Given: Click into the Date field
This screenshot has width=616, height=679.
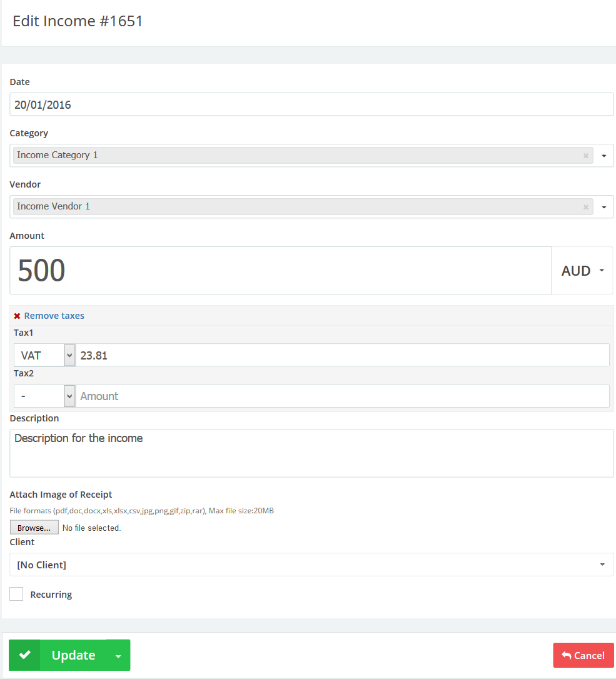Looking at the screenshot, I should [311, 104].
